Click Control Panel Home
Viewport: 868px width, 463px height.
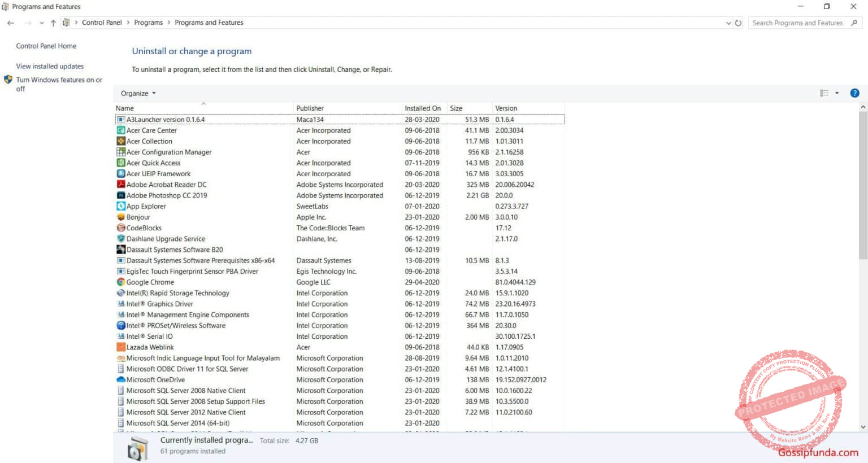[46, 46]
